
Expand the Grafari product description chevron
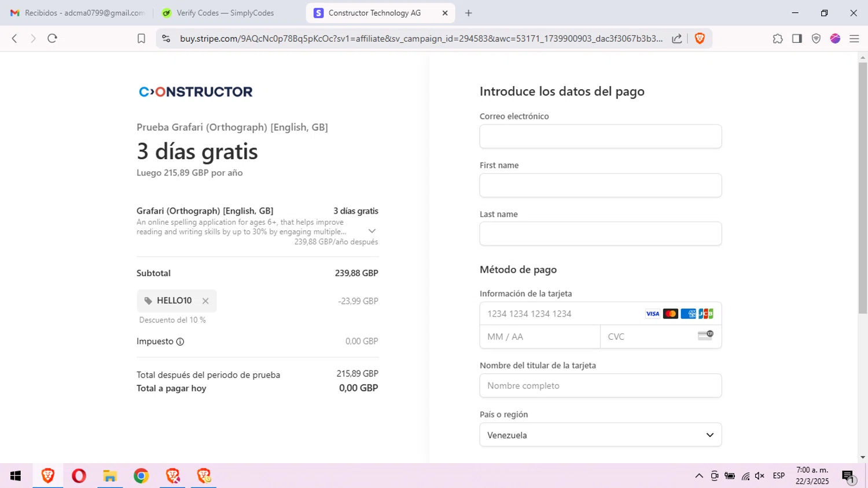click(372, 231)
